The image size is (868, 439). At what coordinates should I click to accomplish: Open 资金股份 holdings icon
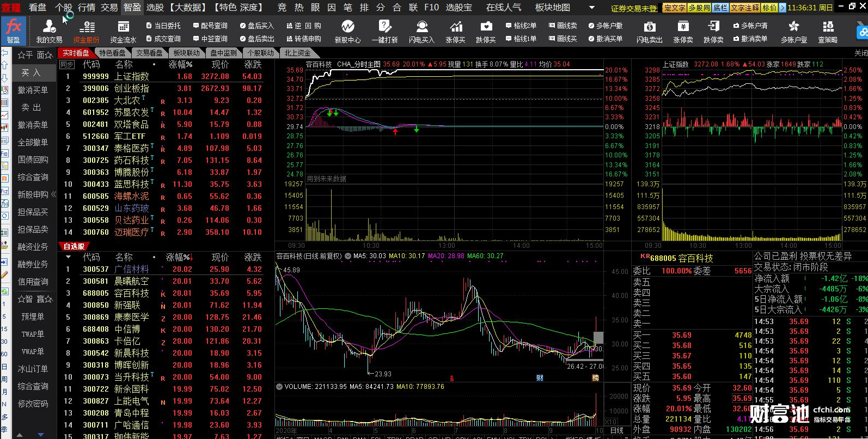[87, 32]
